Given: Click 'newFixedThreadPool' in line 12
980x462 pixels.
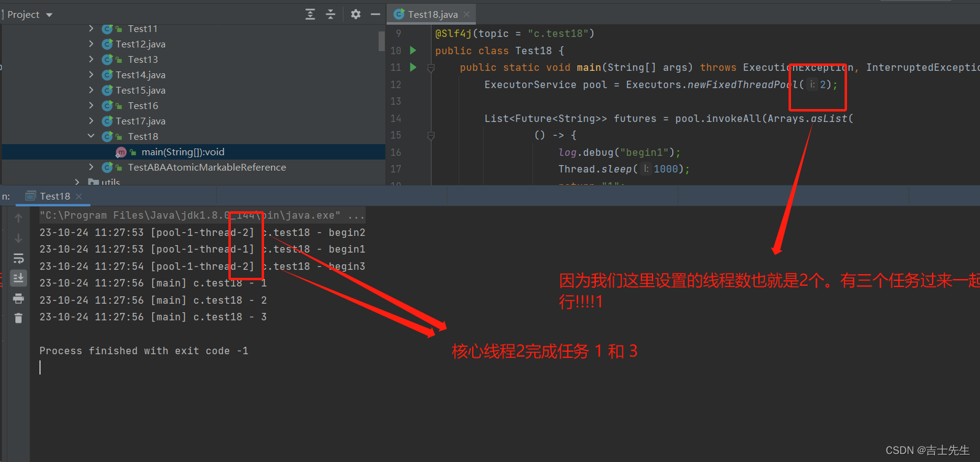Looking at the screenshot, I should (742, 84).
